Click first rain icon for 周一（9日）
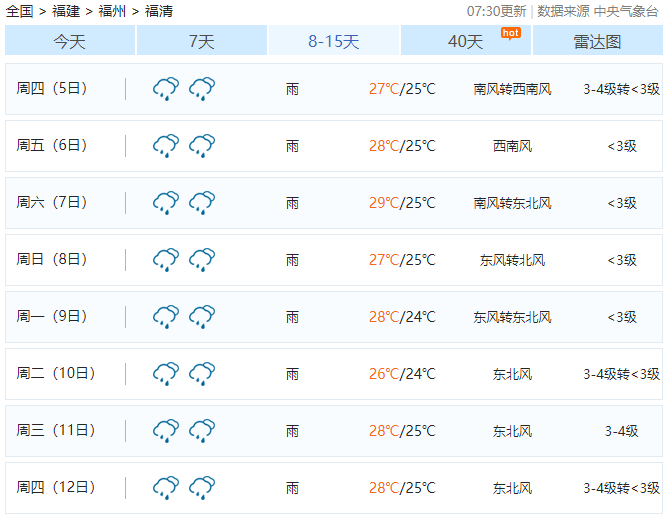Image resolution: width=671 pixels, height=526 pixels. [x=166, y=316]
